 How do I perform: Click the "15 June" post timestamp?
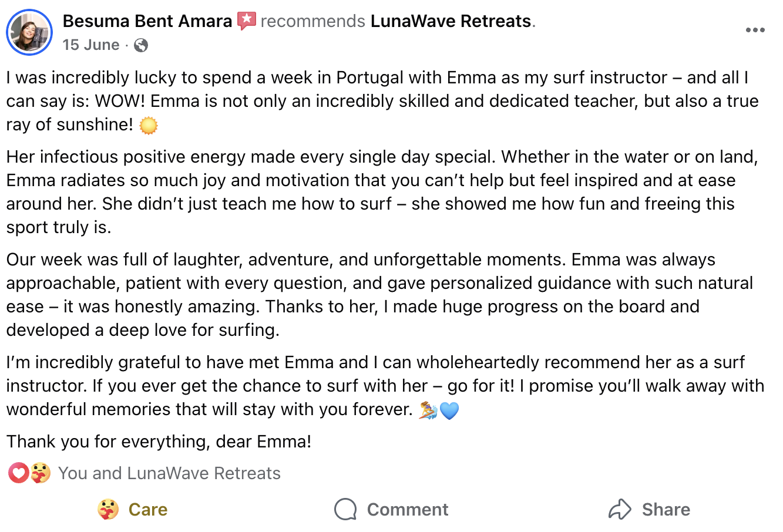click(91, 45)
